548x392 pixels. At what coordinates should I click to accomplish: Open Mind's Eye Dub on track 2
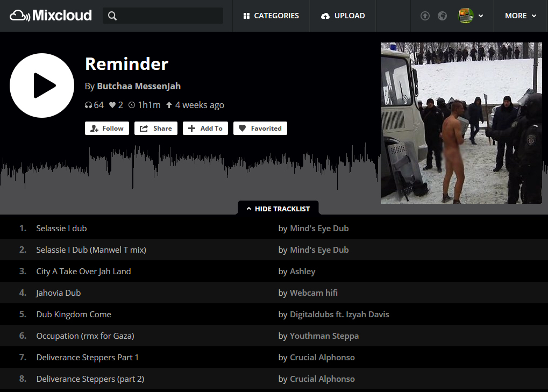pos(319,250)
